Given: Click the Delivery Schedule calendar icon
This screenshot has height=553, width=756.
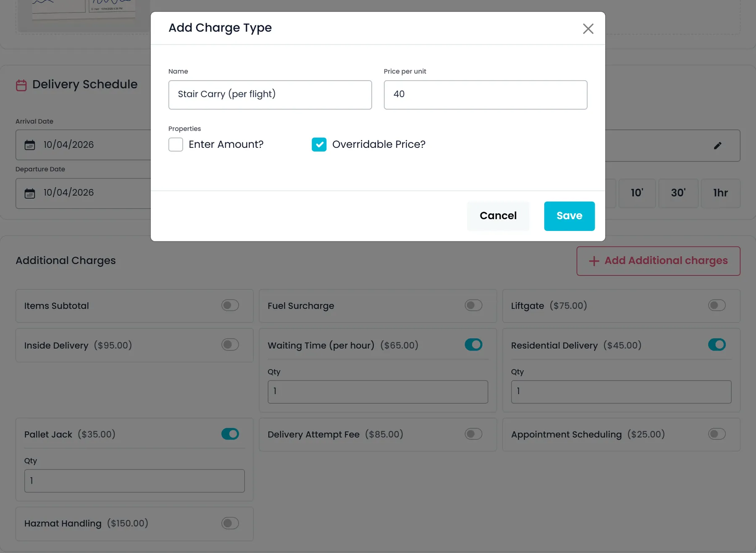Looking at the screenshot, I should 21,85.
